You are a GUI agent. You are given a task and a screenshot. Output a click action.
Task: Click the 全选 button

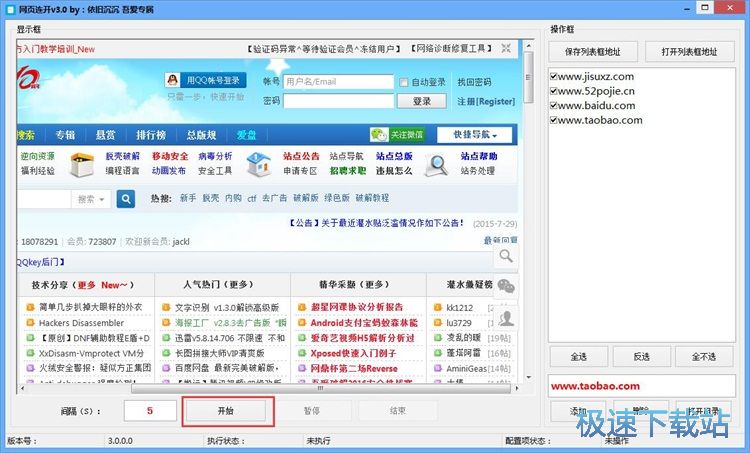(578, 357)
